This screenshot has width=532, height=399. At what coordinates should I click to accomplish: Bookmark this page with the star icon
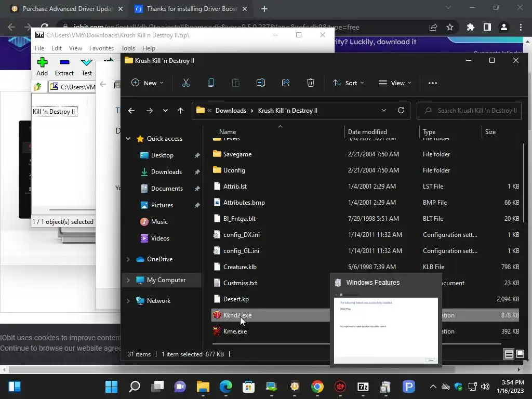point(450,27)
